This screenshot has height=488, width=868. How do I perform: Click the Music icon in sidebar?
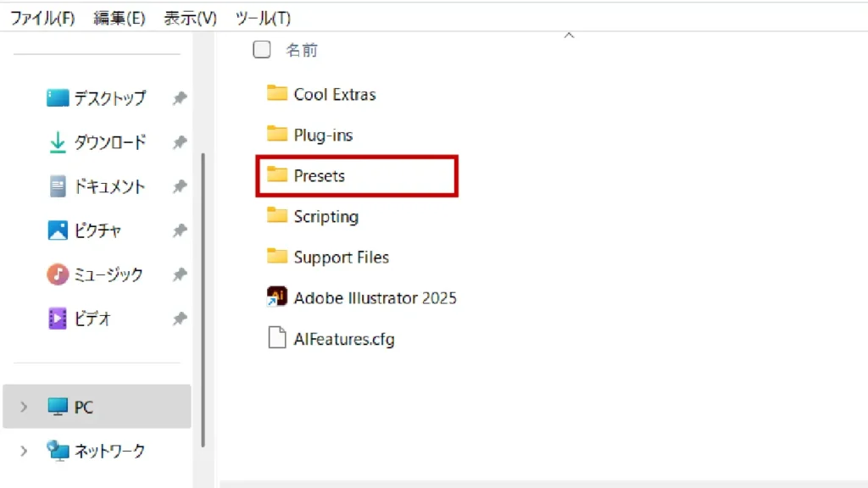coord(58,274)
